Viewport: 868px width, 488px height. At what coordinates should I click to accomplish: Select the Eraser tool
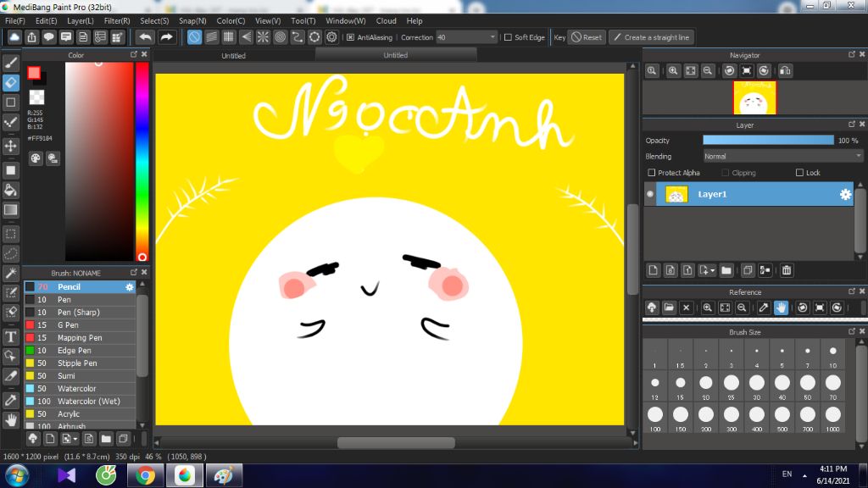(x=10, y=83)
